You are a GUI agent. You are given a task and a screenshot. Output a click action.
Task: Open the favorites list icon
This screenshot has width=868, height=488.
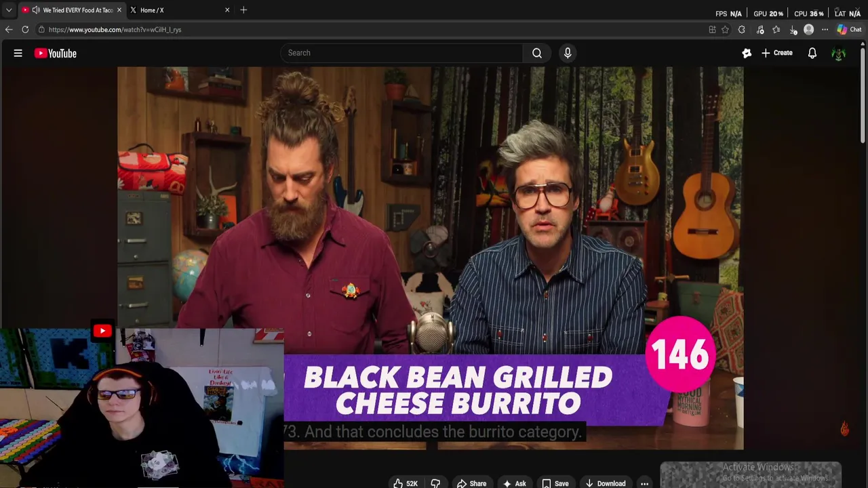(x=776, y=30)
